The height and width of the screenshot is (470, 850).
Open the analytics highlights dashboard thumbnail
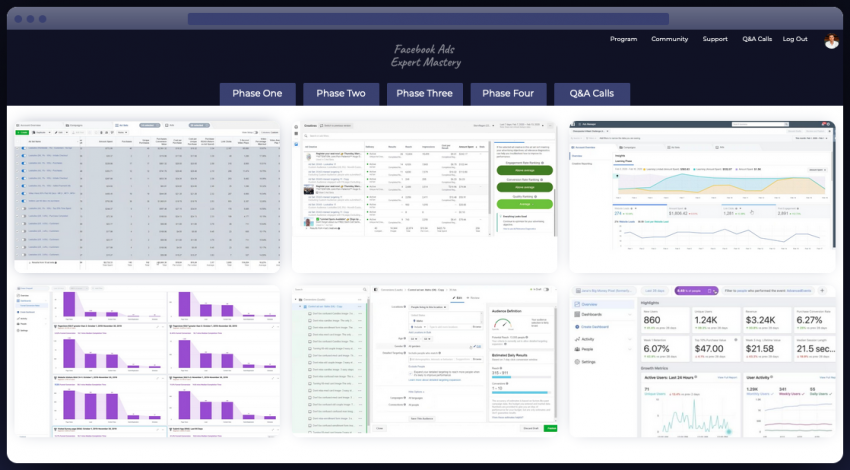(702, 361)
